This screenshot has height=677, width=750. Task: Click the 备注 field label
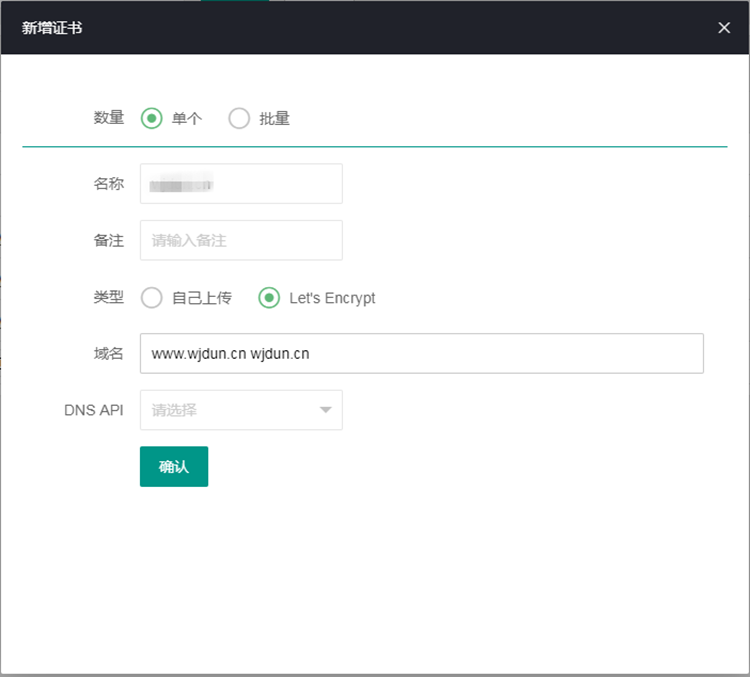coord(108,241)
